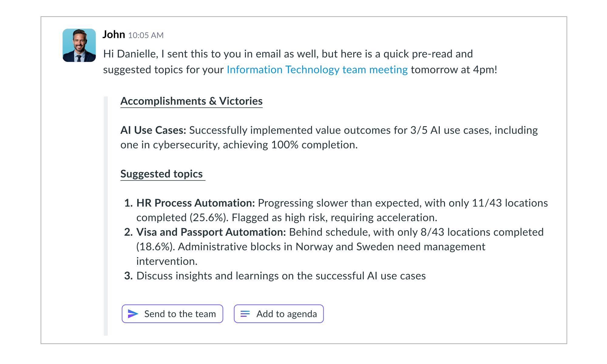The image size is (607, 364).
Task: Click John's profile avatar photo
Action: [79, 45]
